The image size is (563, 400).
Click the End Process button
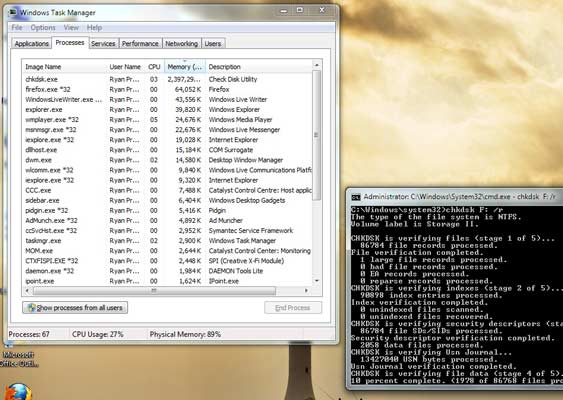(293, 308)
